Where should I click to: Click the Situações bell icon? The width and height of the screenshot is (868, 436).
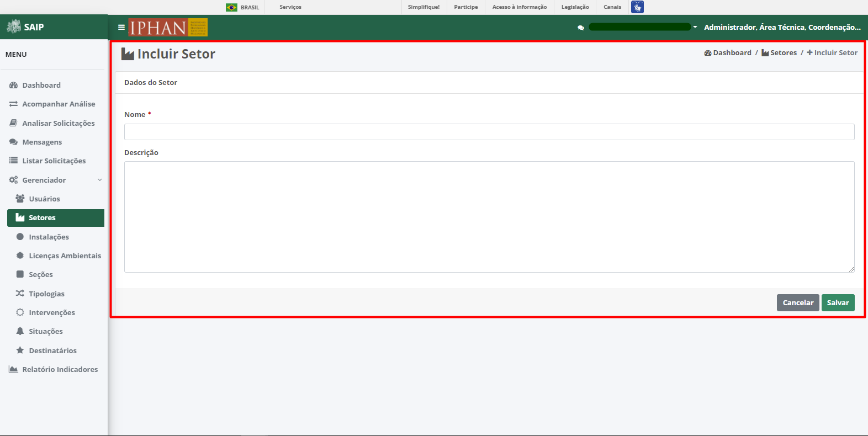(20, 331)
